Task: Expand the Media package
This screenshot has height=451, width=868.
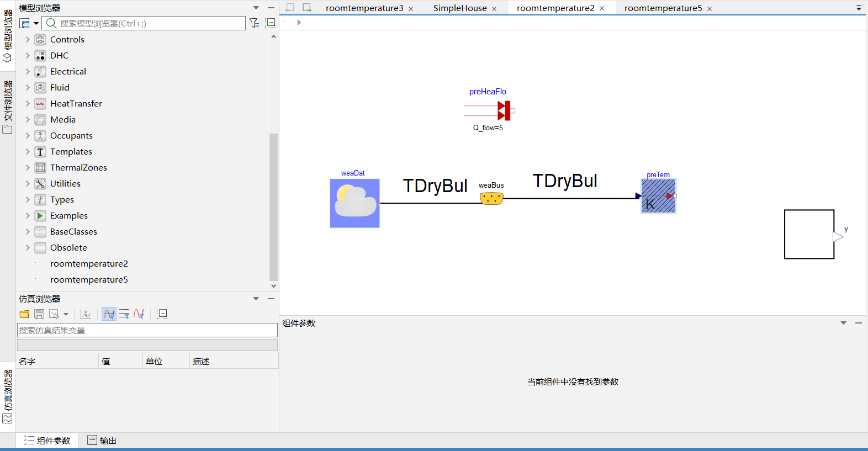Action: [28, 120]
